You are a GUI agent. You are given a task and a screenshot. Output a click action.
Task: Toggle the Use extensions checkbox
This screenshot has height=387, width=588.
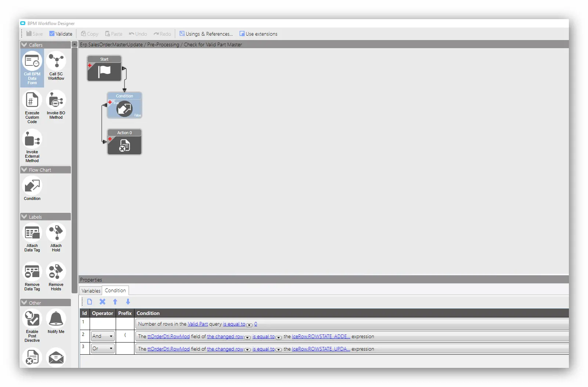tap(242, 34)
